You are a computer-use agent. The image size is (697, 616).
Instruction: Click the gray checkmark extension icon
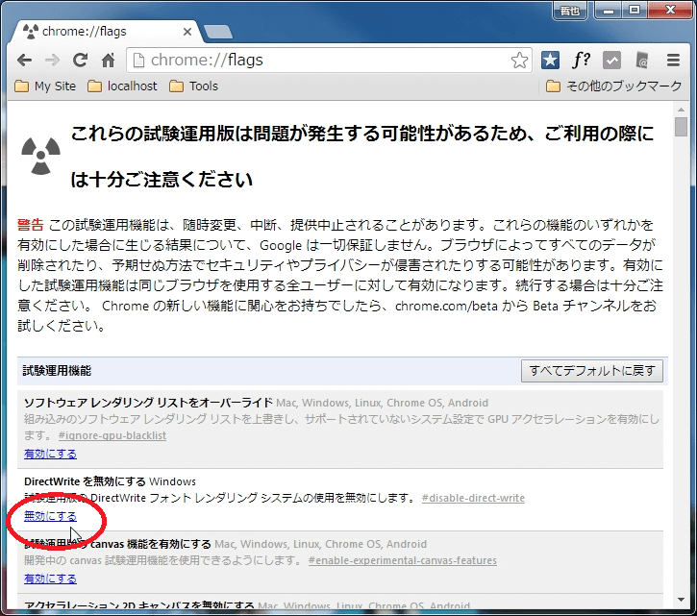tap(611, 60)
